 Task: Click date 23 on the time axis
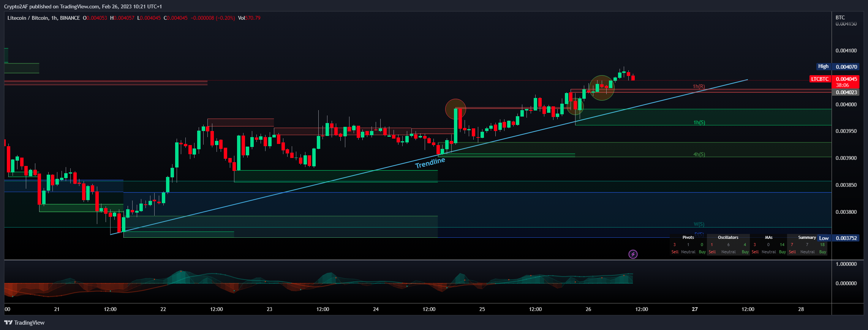pyautogui.click(x=269, y=309)
